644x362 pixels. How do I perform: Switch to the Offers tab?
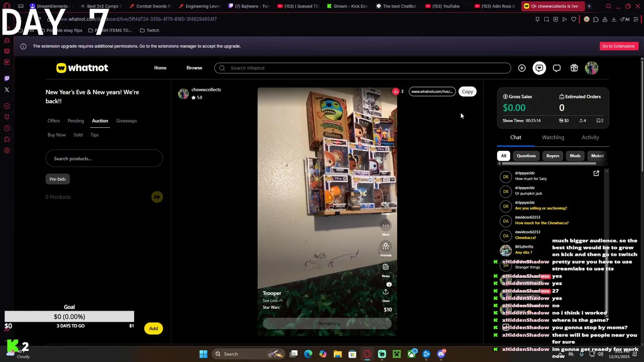[53, 121]
